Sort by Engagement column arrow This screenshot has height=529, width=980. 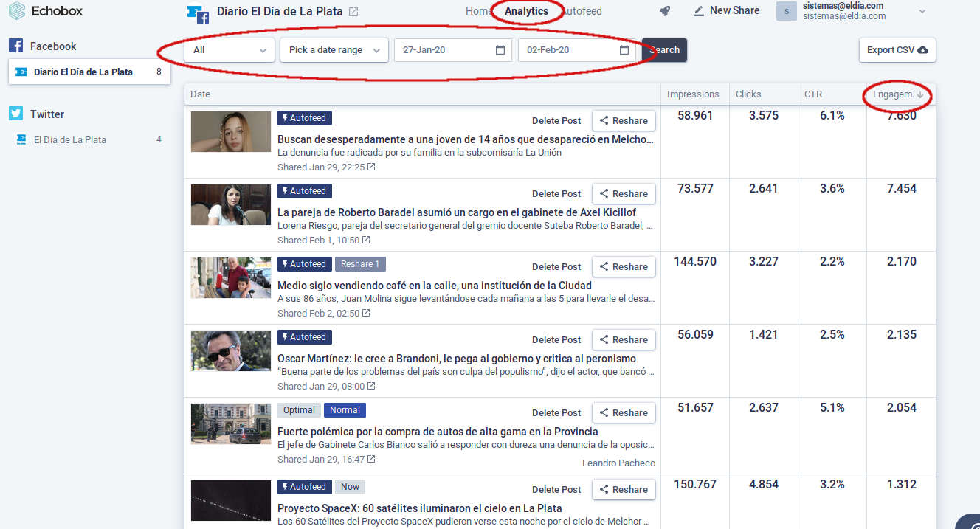pyautogui.click(x=920, y=95)
